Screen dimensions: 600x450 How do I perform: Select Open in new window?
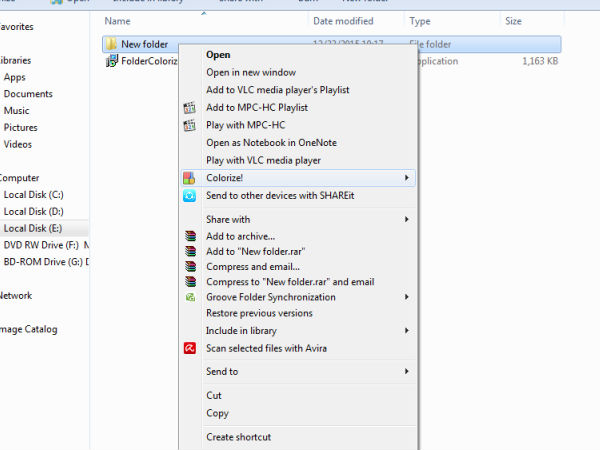(250, 72)
